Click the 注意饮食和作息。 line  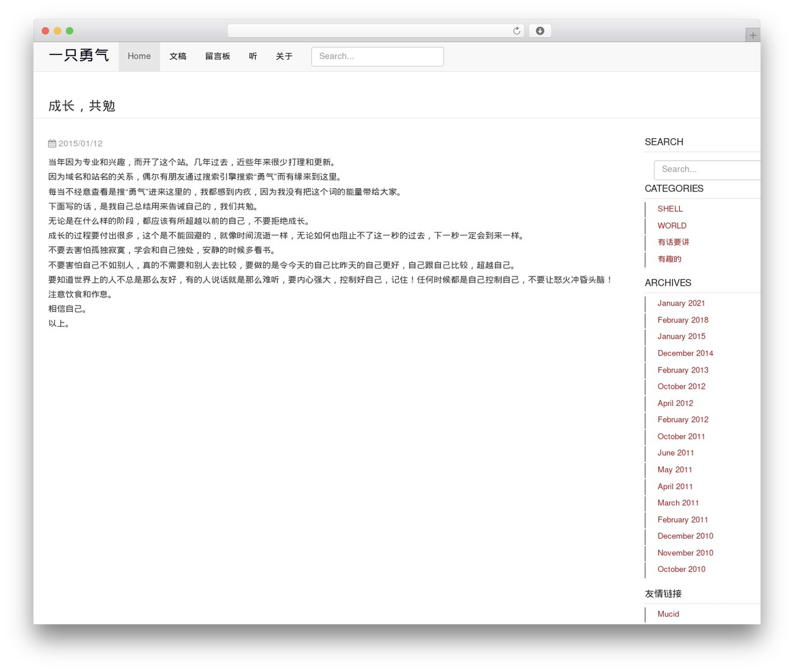coord(83,294)
